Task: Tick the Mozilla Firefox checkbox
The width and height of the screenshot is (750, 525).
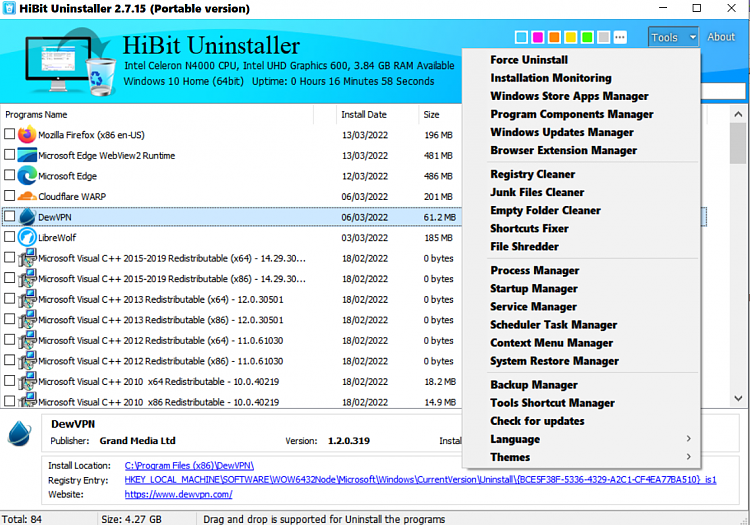Action: tap(10, 134)
